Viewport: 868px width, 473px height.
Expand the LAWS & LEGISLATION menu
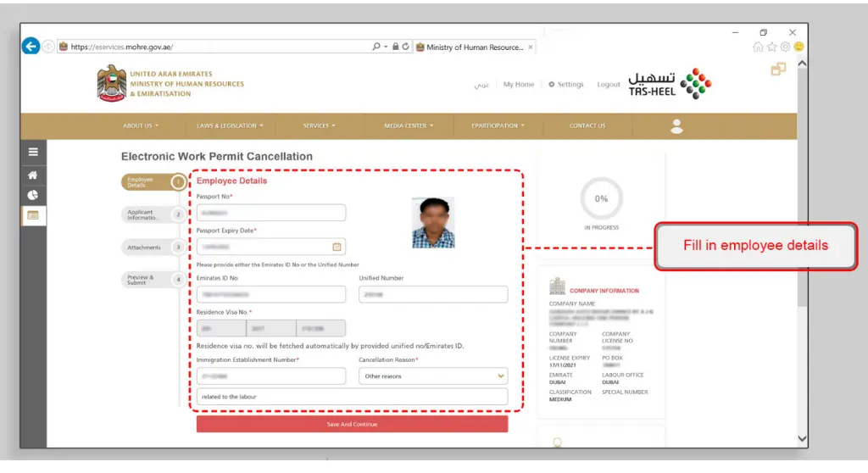[230, 125]
